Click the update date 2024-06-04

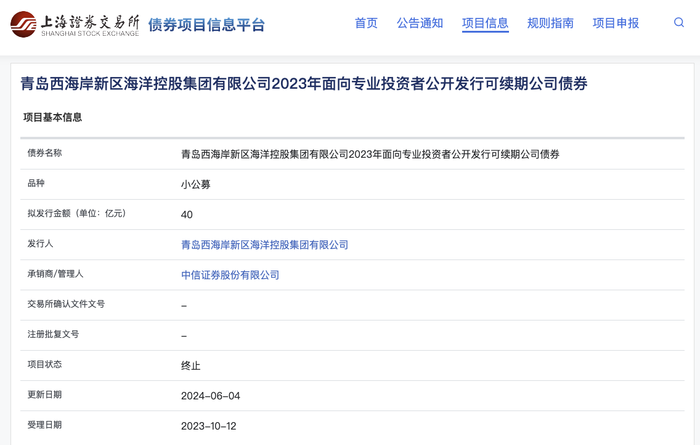coord(210,396)
